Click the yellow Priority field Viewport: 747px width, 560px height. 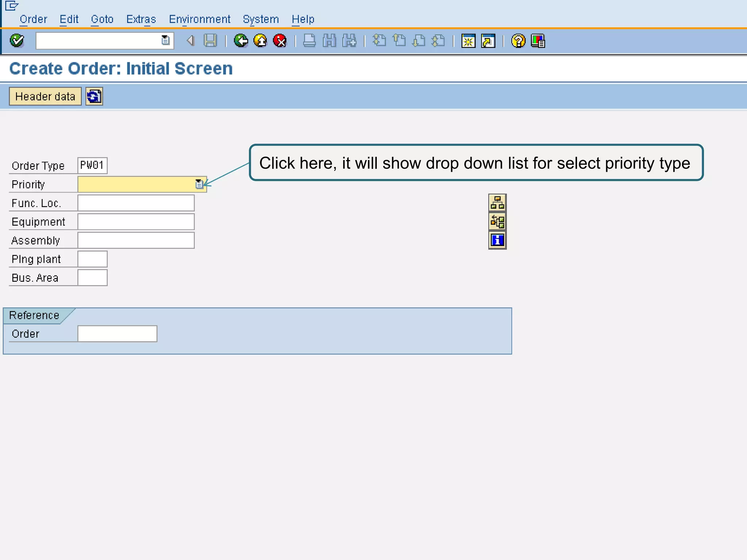(142, 184)
